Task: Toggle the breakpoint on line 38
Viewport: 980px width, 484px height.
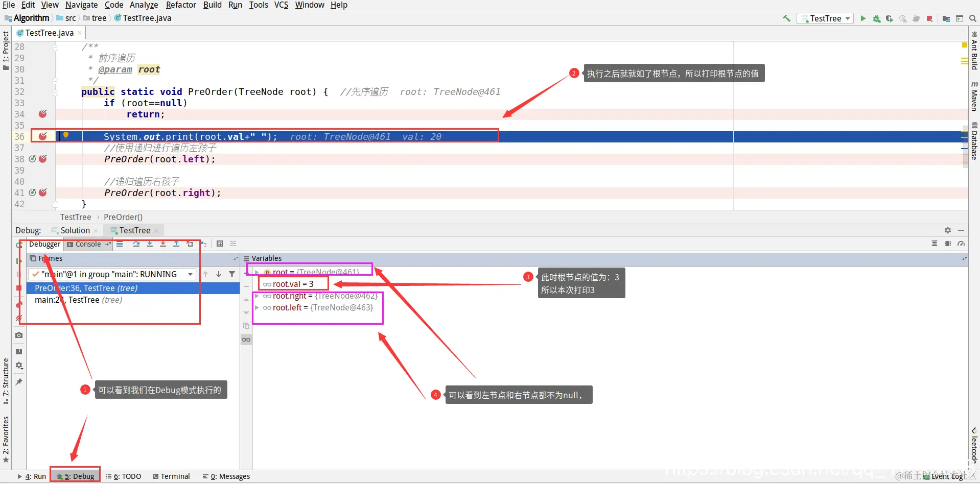Action: (x=43, y=159)
